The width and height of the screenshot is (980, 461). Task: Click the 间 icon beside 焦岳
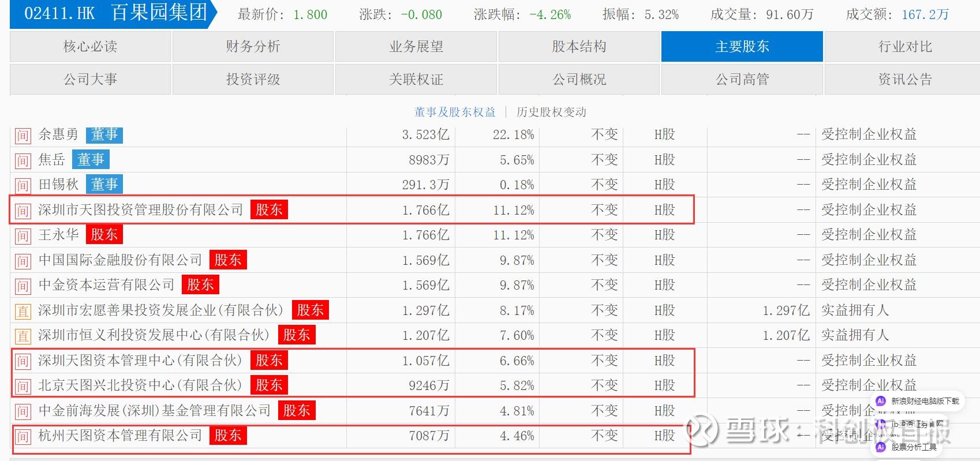point(23,160)
